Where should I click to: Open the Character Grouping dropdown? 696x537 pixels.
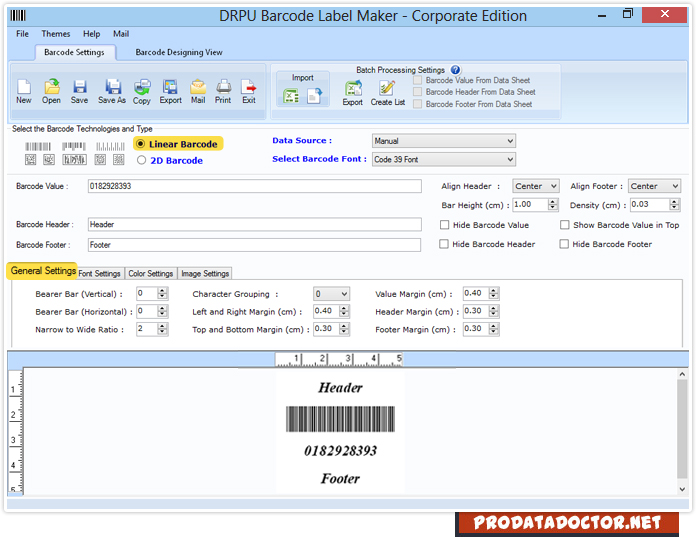click(x=331, y=294)
